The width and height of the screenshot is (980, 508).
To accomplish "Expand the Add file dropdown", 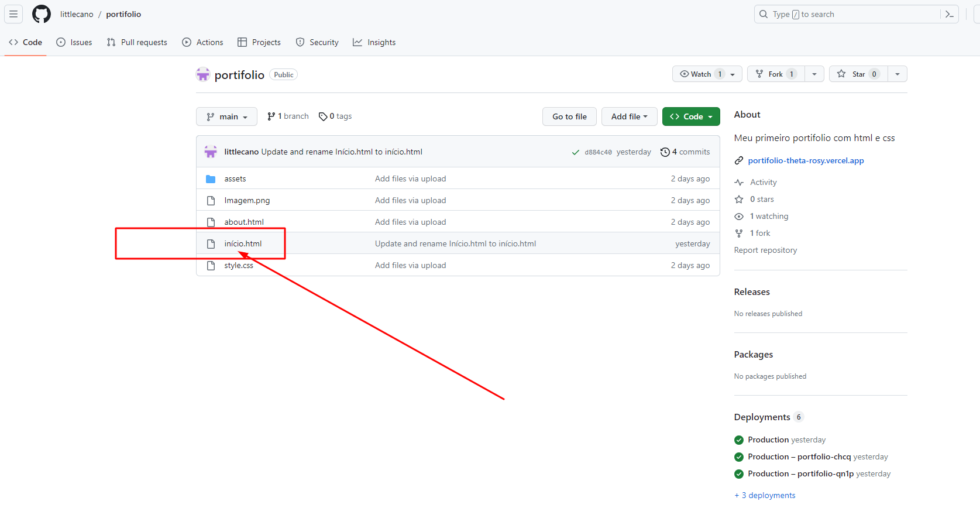I will pos(630,116).
